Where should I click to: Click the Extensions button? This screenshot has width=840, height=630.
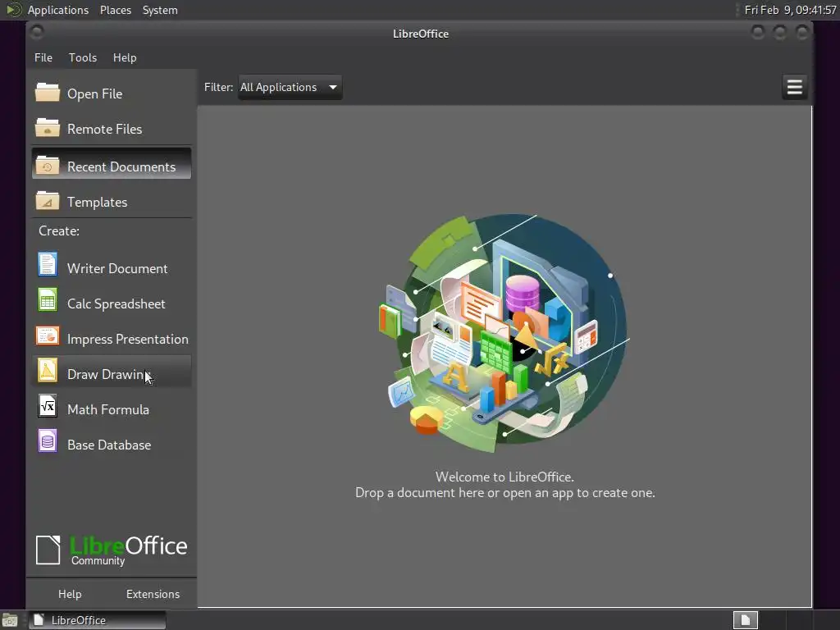[x=153, y=594]
